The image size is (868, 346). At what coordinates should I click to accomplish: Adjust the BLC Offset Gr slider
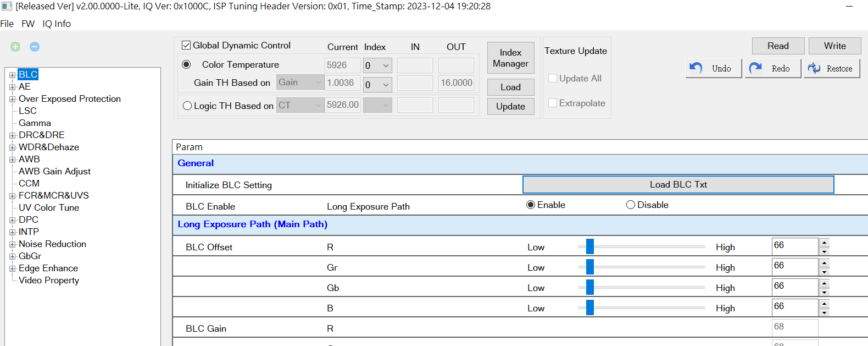tap(590, 267)
